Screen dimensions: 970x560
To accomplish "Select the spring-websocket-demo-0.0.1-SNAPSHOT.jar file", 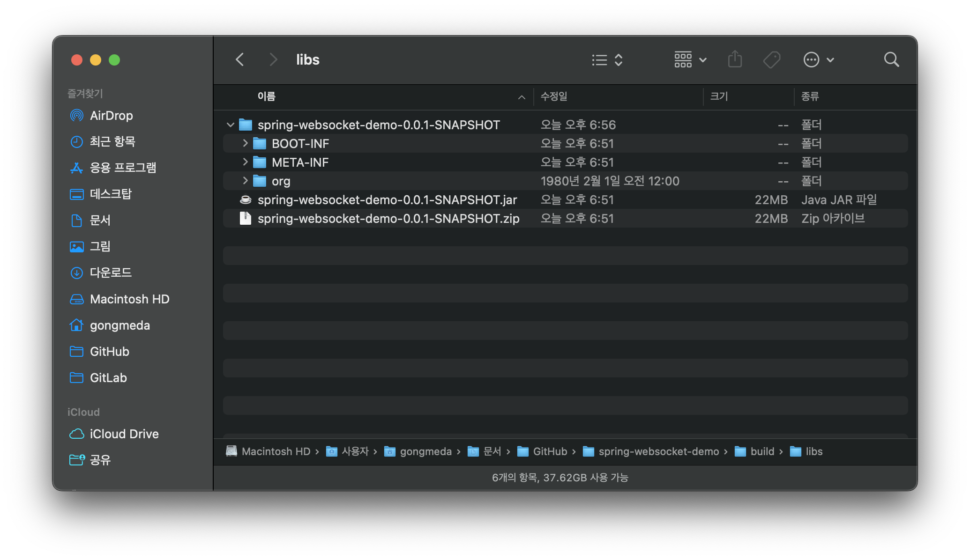I will coord(387,200).
